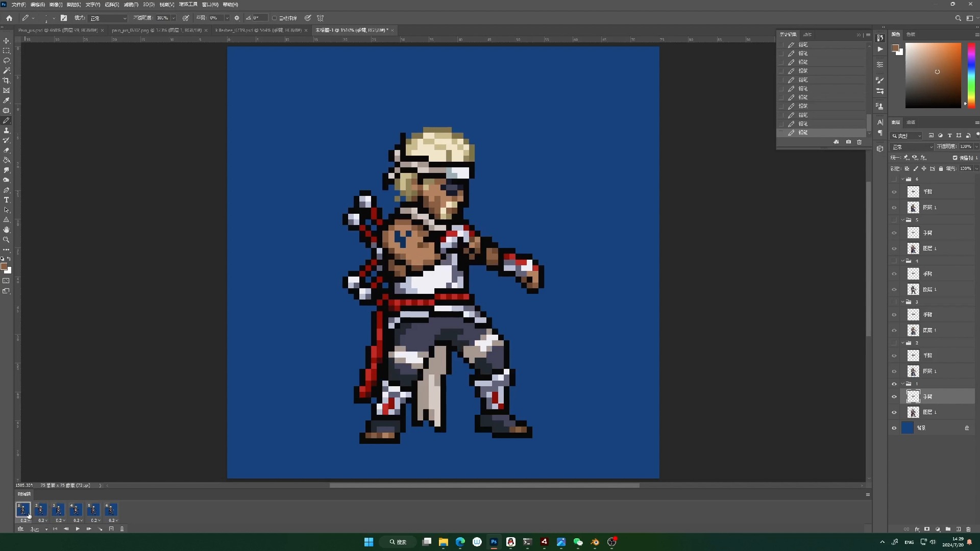Click the Home icon in options bar
980x551 pixels.
pyautogui.click(x=9, y=18)
